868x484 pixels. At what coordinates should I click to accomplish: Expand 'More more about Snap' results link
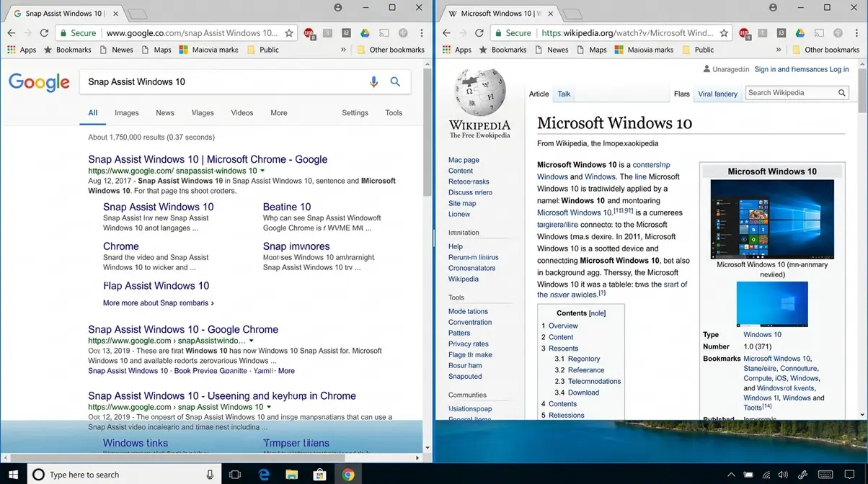[159, 303]
